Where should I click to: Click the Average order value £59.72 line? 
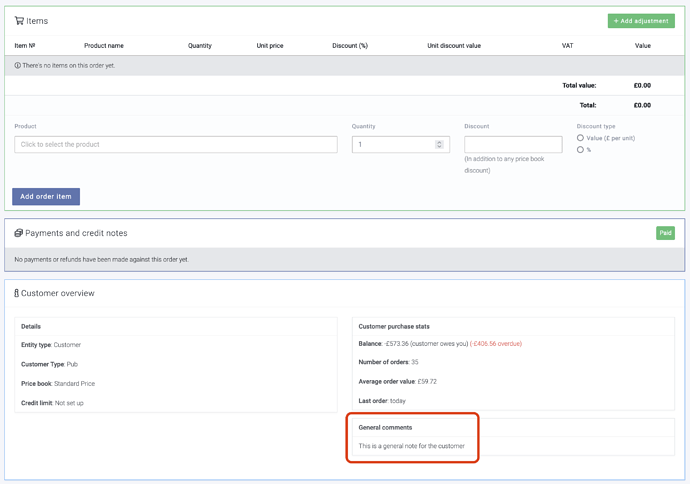click(398, 381)
